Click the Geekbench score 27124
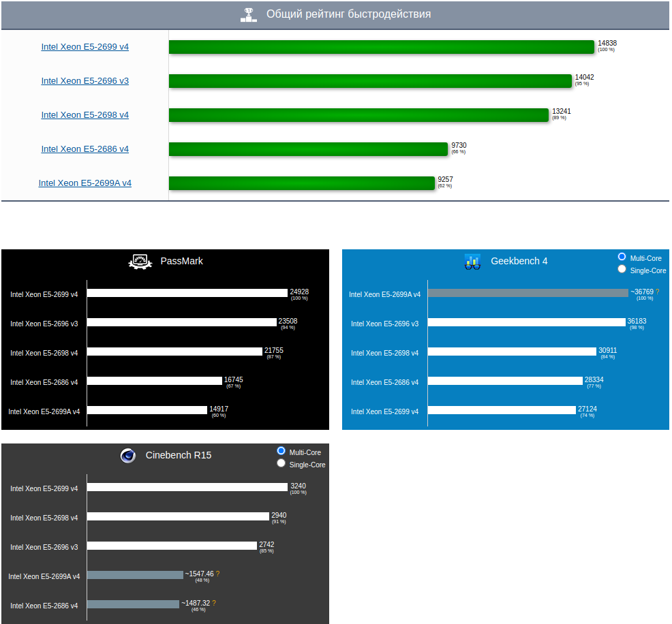This screenshot has width=672, height=624. pos(587,409)
